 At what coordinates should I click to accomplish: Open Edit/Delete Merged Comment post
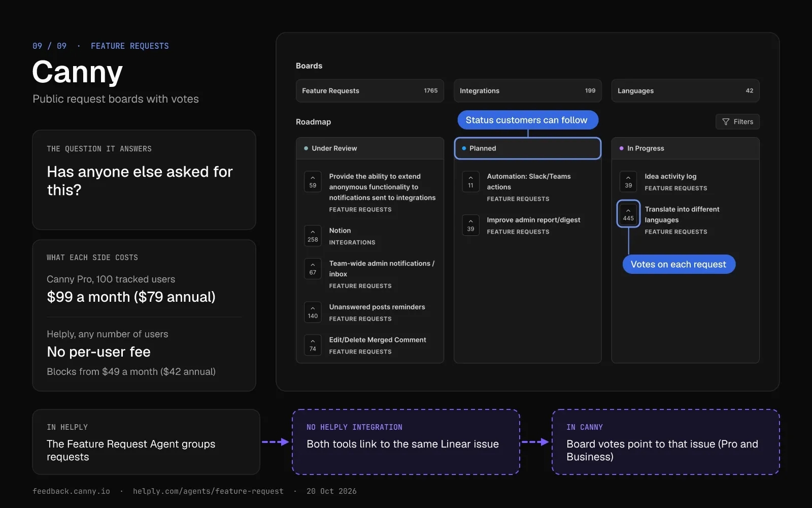point(378,340)
